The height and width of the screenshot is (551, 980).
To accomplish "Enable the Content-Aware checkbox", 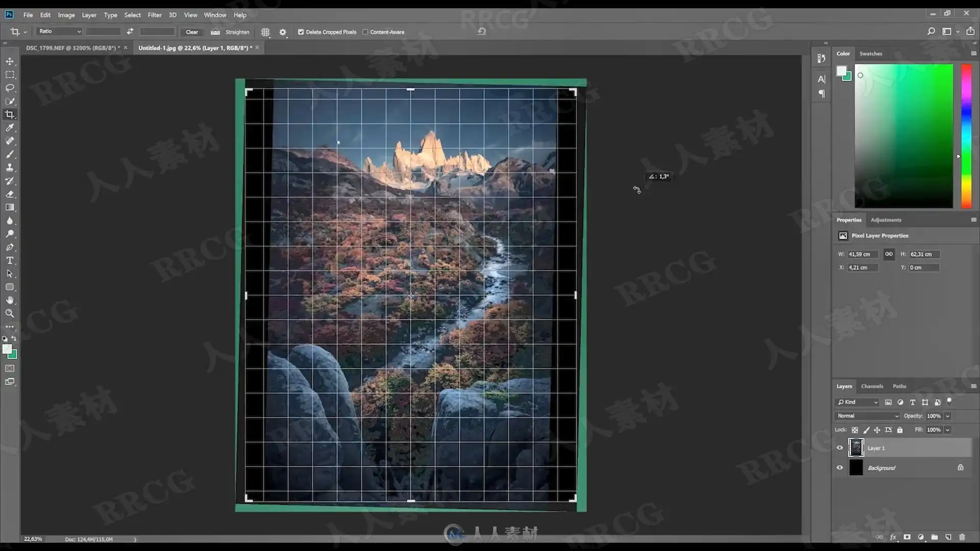I will (x=365, y=32).
